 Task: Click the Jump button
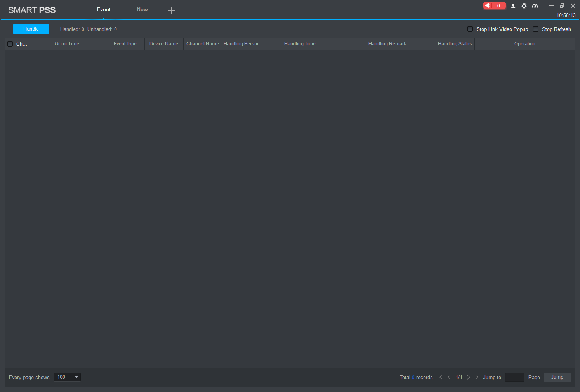pyautogui.click(x=557, y=377)
